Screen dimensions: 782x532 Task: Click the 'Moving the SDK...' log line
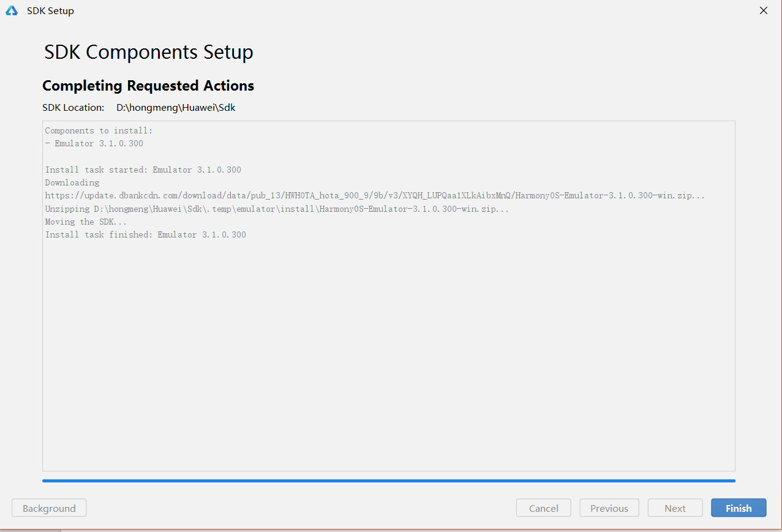(86, 222)
